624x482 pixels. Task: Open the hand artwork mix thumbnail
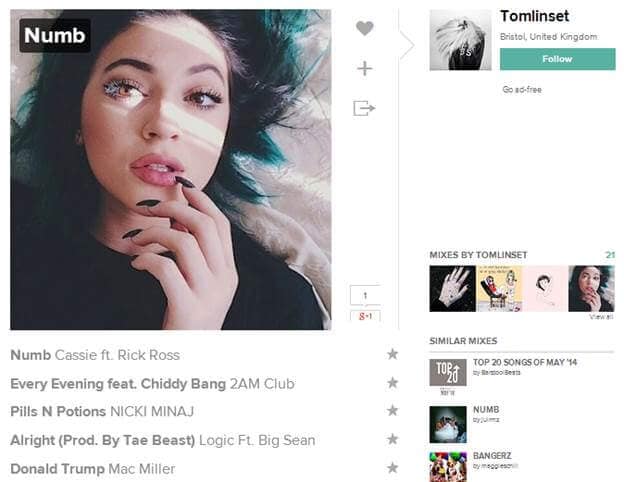452,289
